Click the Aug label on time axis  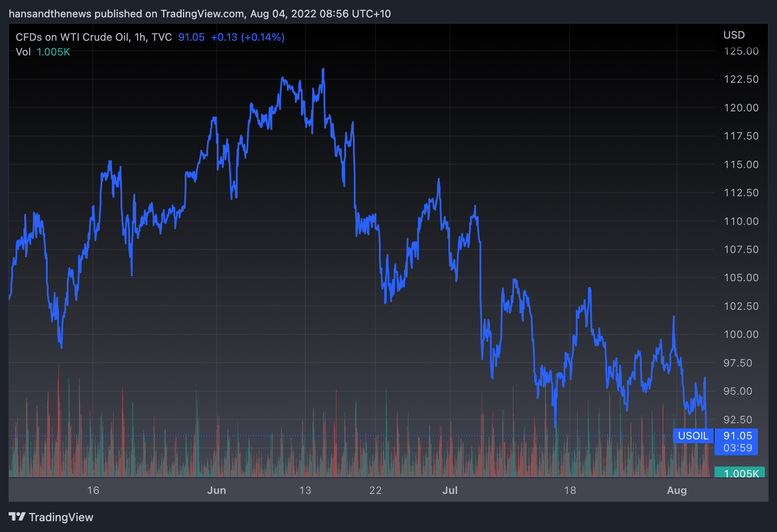click(x=676, y=490)
